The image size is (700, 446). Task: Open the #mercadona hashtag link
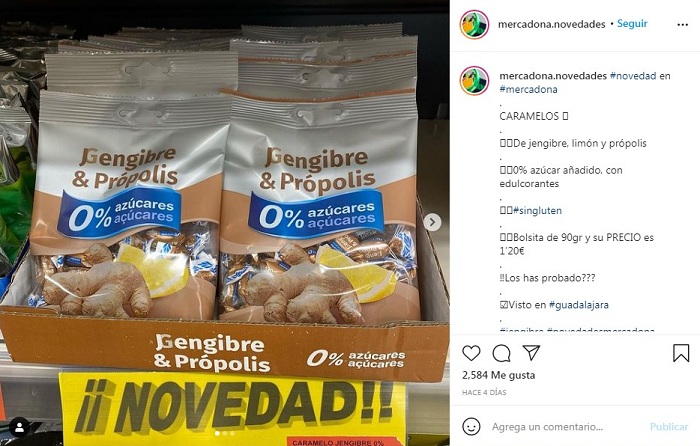coord(528,89)
